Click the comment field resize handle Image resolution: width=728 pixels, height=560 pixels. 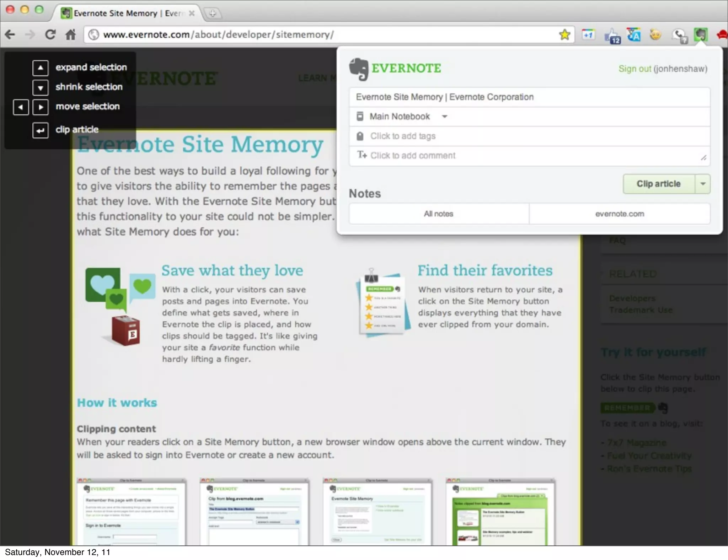coord(703,158)
